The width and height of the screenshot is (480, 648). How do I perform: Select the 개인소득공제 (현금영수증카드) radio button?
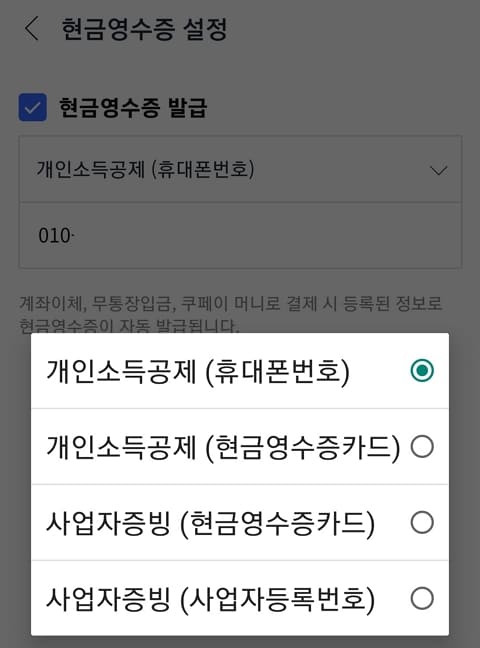click(422, 447)
